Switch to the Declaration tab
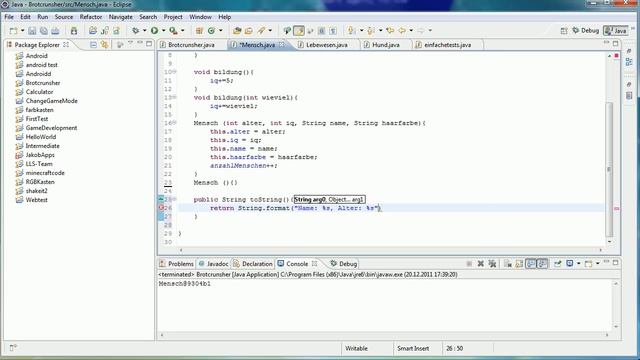 (x=253, y=264)
